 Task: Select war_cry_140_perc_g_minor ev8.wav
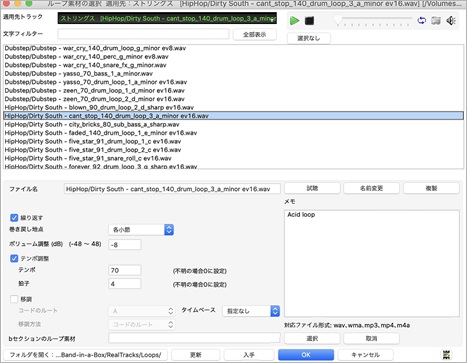click(233, 56)
